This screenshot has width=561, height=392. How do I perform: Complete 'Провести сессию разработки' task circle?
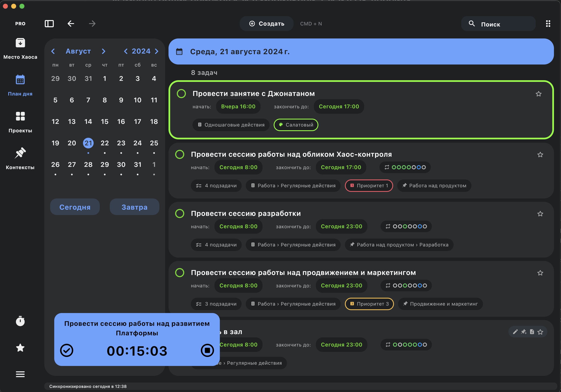pos(180,213)
